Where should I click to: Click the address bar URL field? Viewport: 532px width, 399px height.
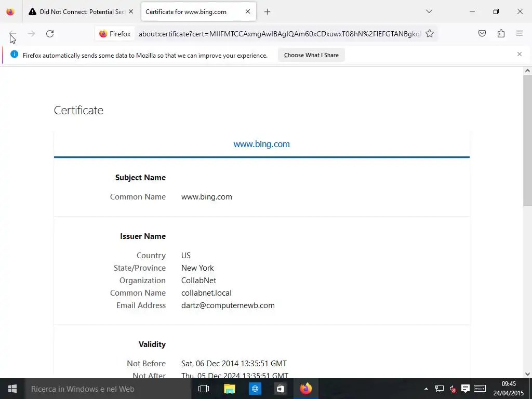(x=280, y=34)
